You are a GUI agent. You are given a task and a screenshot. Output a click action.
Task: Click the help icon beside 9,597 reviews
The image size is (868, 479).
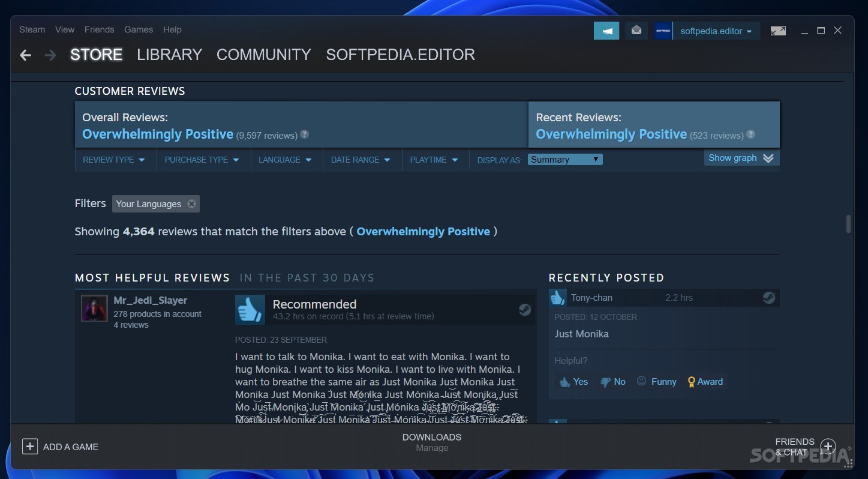[x=304, y=134]
